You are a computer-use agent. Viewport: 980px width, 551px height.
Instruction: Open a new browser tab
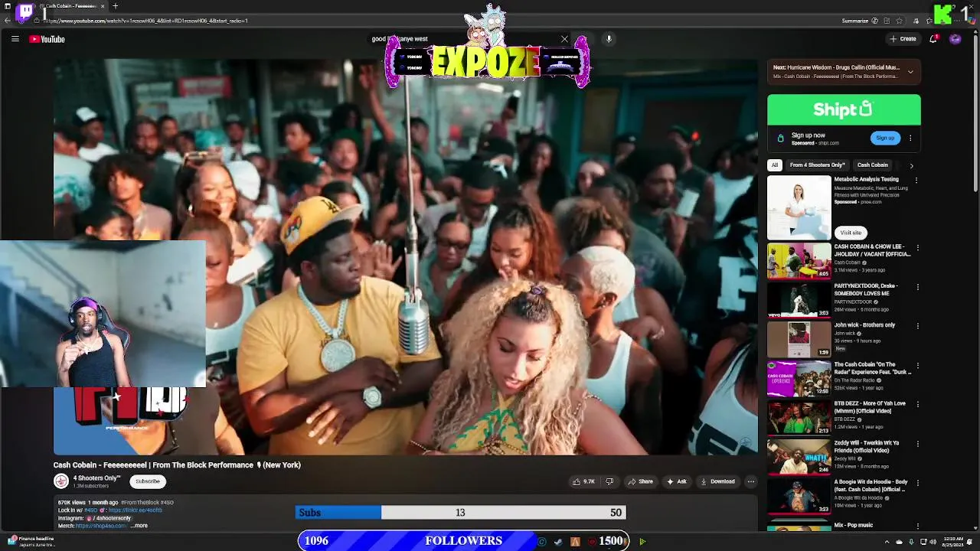point(115,6)
